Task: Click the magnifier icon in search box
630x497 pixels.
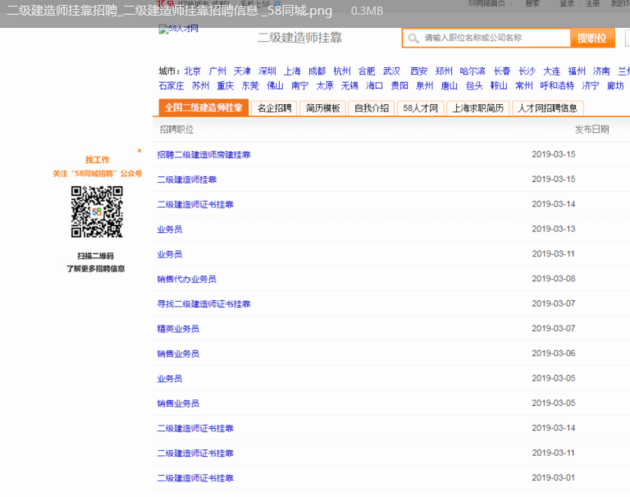Action: point(413,38)
